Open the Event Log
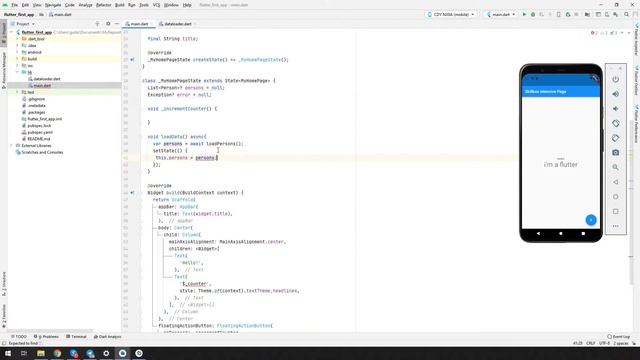Viewport: 640px width, 360px height. click(x=618, y=337)
